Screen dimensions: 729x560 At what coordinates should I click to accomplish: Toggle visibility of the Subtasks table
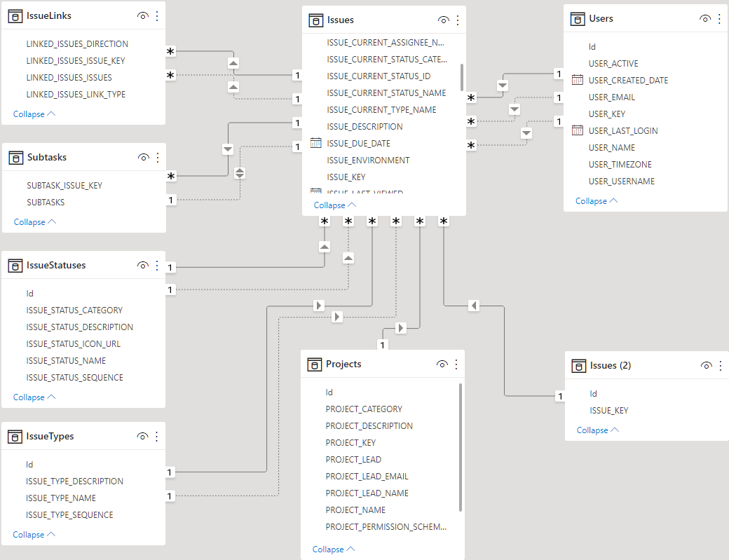144,158
